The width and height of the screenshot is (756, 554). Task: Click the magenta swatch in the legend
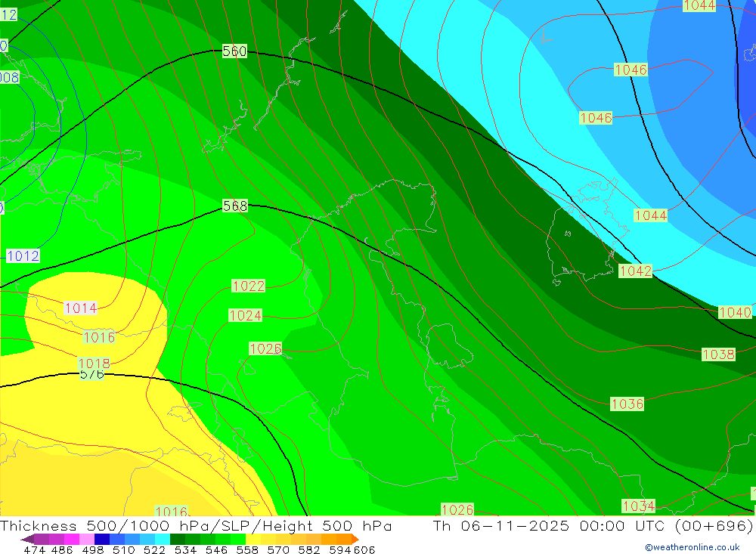point(71,539)
